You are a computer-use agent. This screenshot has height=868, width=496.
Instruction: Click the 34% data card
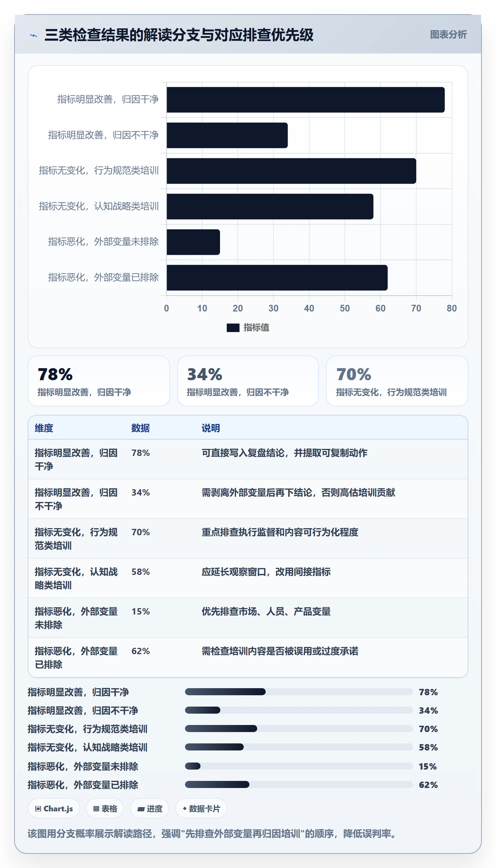point(248,381)
